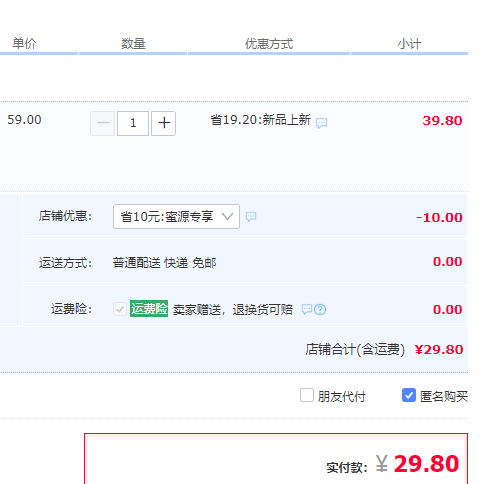Click the green 运费险 badge
Image resolution: width=493 pixels, height=484 pixels.
(x=149, y=309)
